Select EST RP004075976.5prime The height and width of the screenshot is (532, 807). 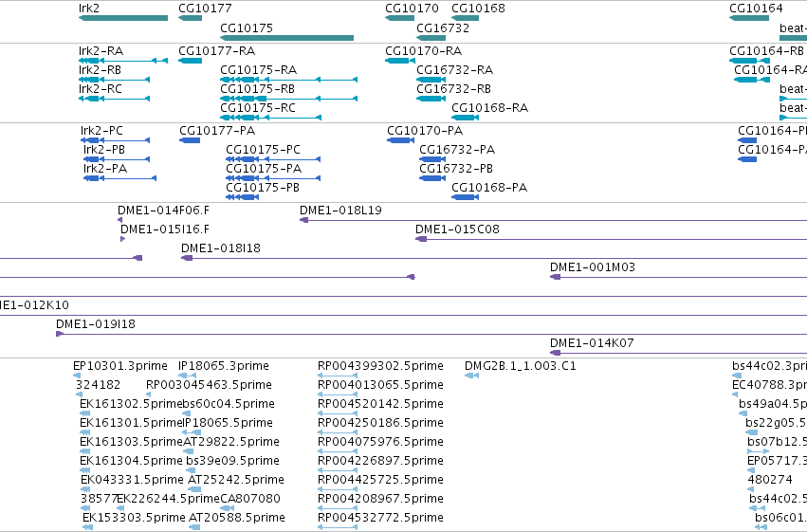[x=338, y=451]
